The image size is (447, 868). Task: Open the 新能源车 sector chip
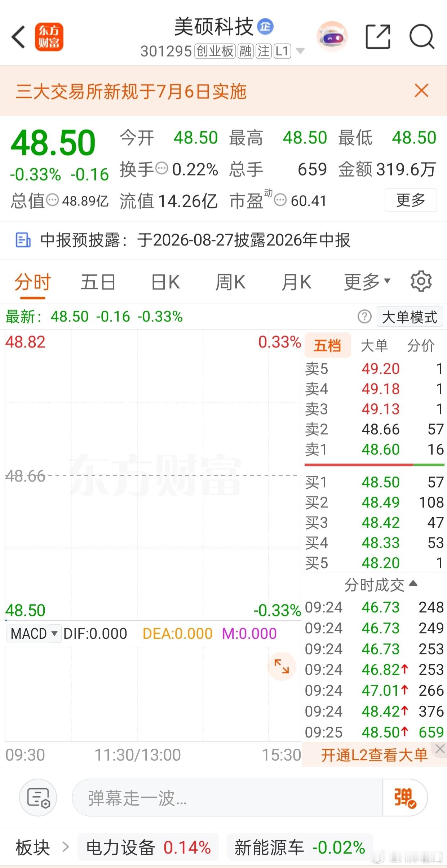pyautogui.click(x=300, y=847)
